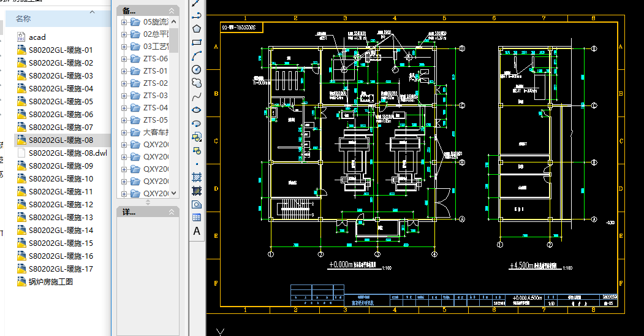The height and width of the screenshot is (336, 644).
Task: Select the file S80202GL-暖施-03
Action: coord(61,75)
